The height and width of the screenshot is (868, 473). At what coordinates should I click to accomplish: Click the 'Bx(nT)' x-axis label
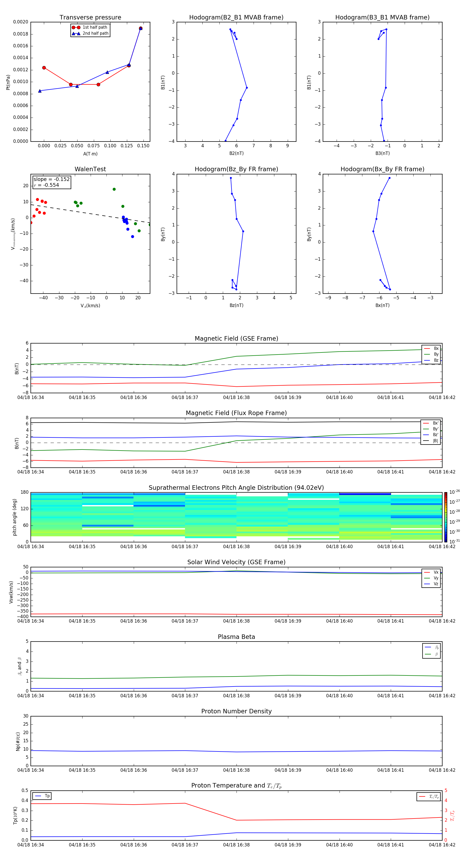click(382, 305)
